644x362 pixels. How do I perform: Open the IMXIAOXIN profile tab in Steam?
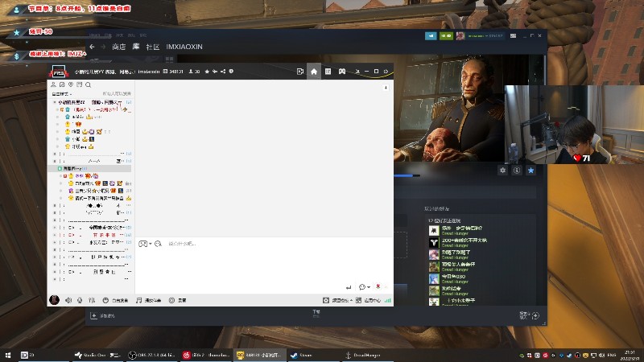click(x=184, y=47)
